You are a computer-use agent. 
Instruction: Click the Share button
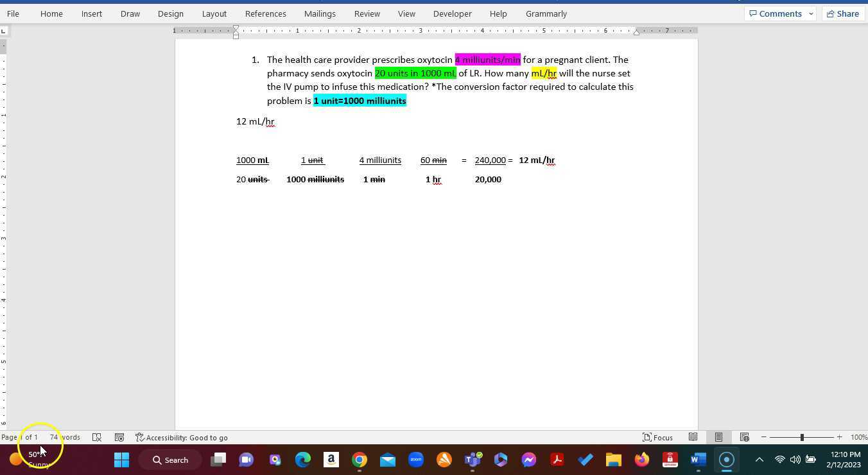point(843,13)
